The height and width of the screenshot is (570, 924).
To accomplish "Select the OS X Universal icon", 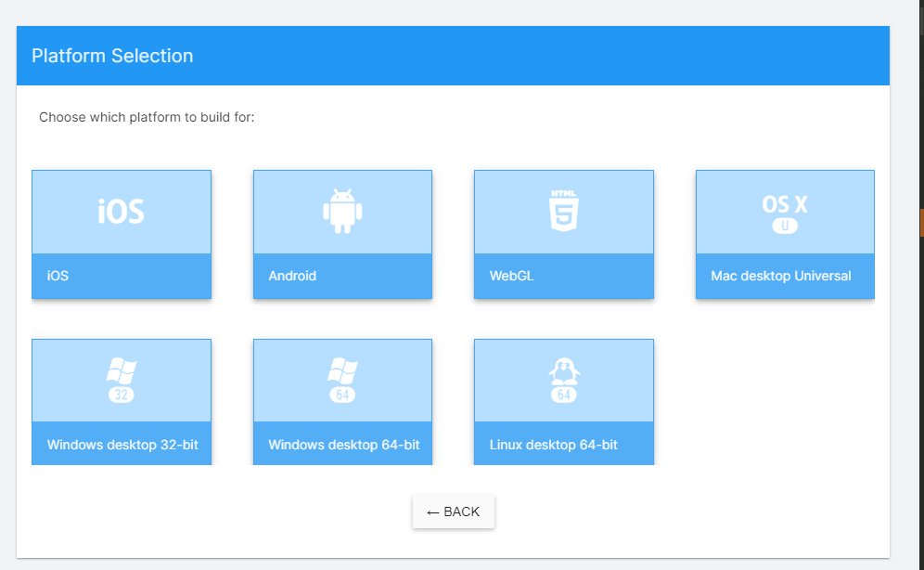I will tap(785, 214).
